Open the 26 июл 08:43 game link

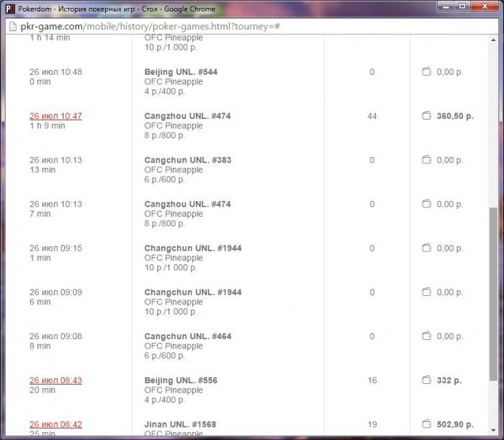55,380
